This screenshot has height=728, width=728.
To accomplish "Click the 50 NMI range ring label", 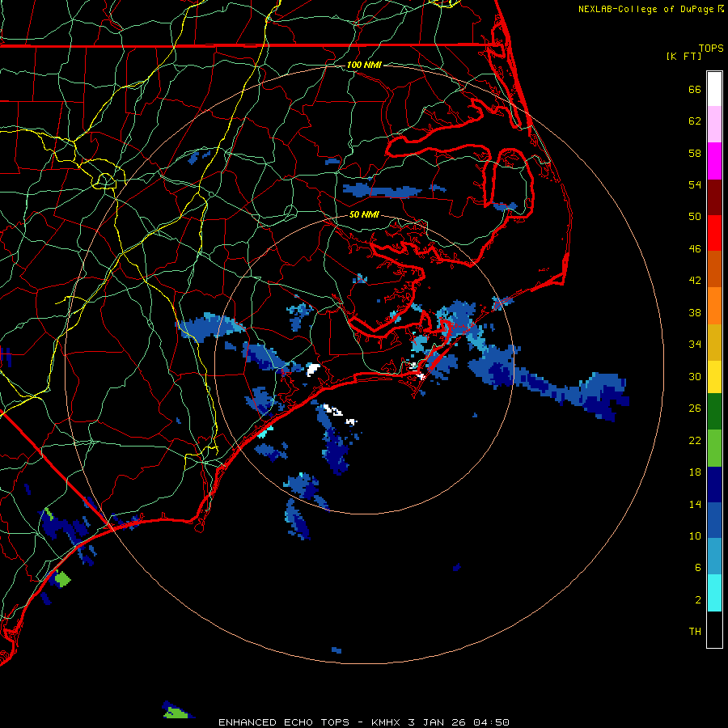I will 364,214.
